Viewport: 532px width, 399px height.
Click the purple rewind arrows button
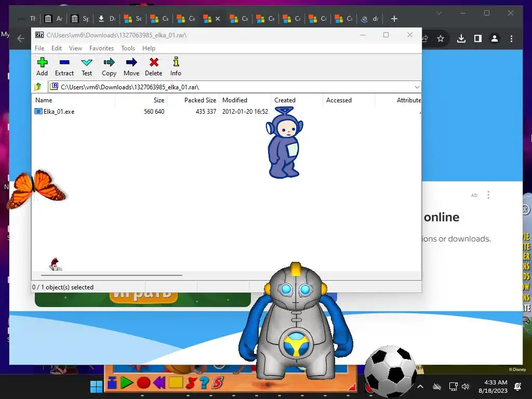pos(159,383)
